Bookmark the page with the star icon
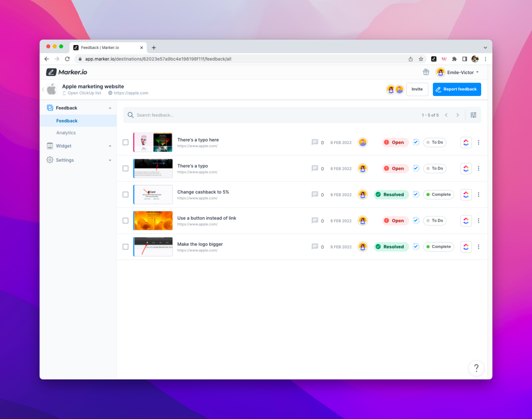 [x=421, y=59]
